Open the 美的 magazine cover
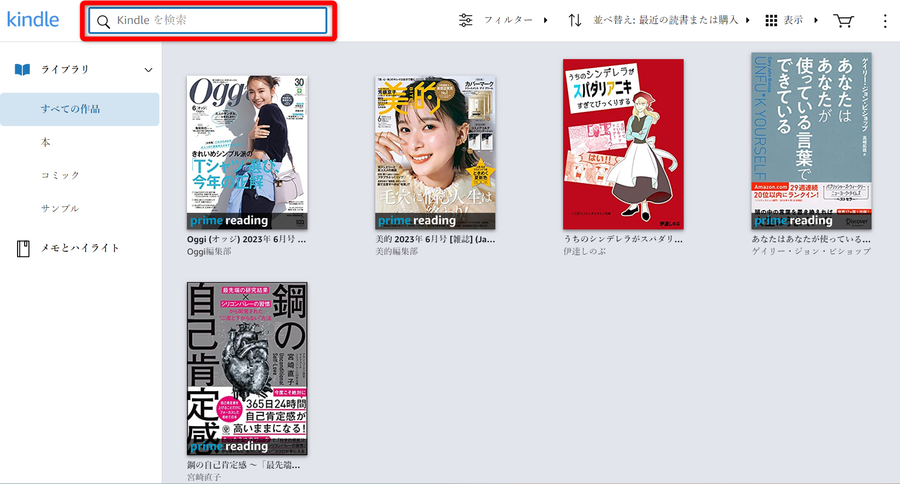 point(435,152)
